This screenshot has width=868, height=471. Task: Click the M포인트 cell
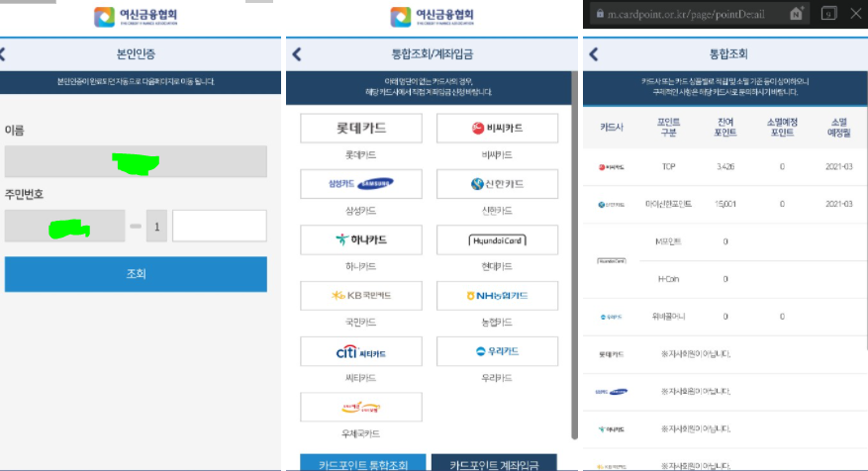point(668,241)
